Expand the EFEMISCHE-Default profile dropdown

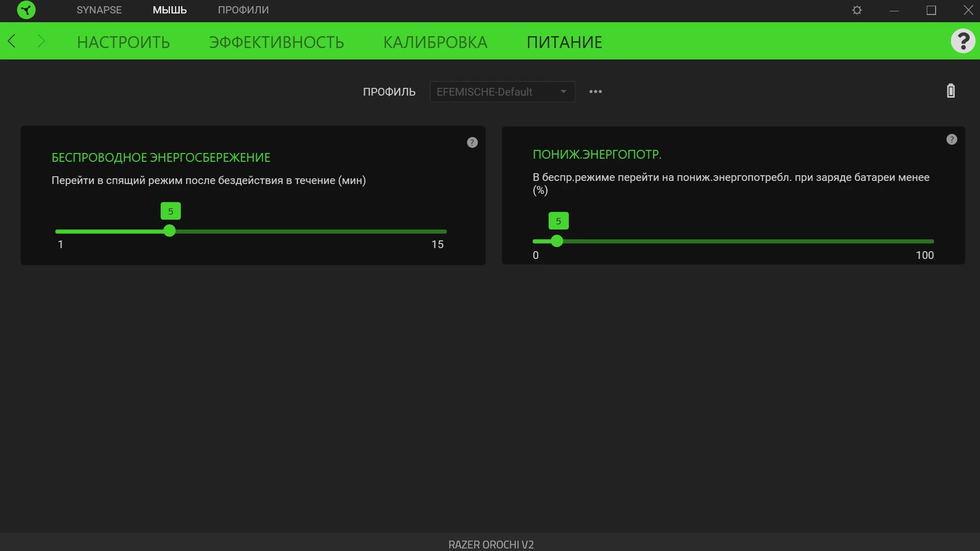point(502,91)
